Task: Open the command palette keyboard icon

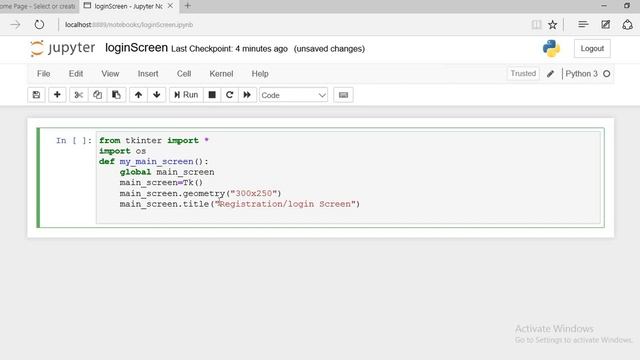Action: [x=343, y=95]
